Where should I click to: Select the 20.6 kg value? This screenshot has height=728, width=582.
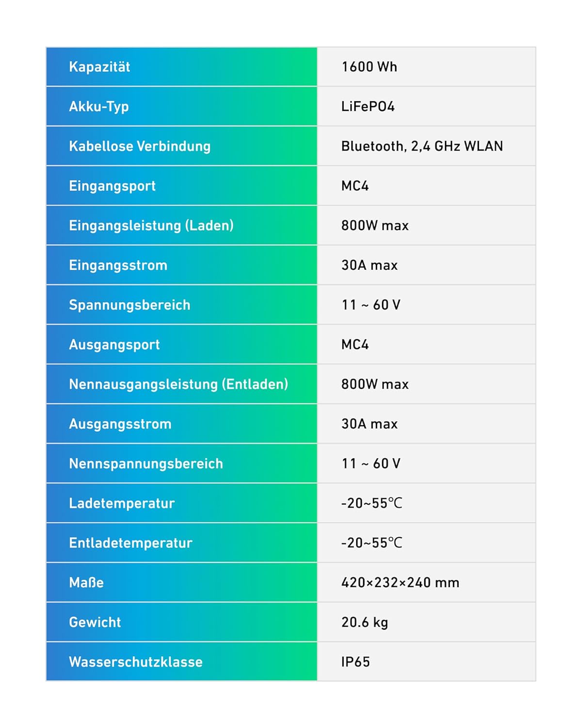click(x=364, y=623)
